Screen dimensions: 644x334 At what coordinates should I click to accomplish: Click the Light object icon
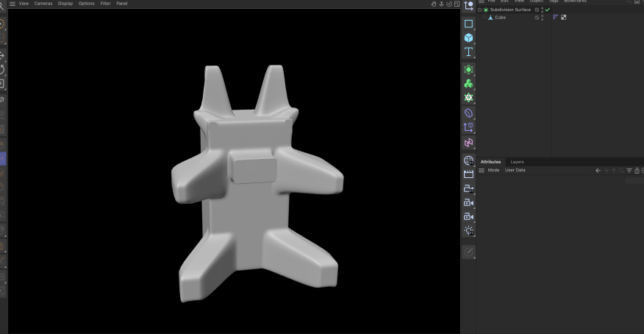point(468,230)
